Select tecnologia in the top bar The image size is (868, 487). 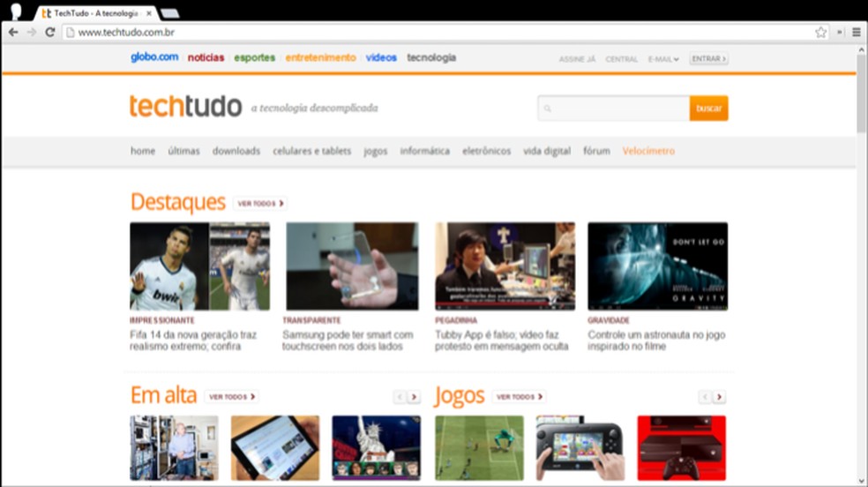(x=431, y=57)
